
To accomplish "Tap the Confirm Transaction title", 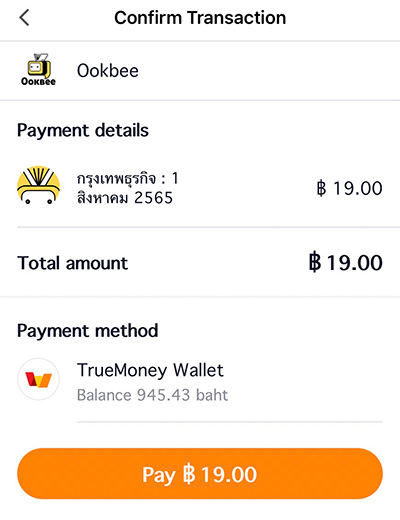I will pyautogui.click(x=200, y=18).
